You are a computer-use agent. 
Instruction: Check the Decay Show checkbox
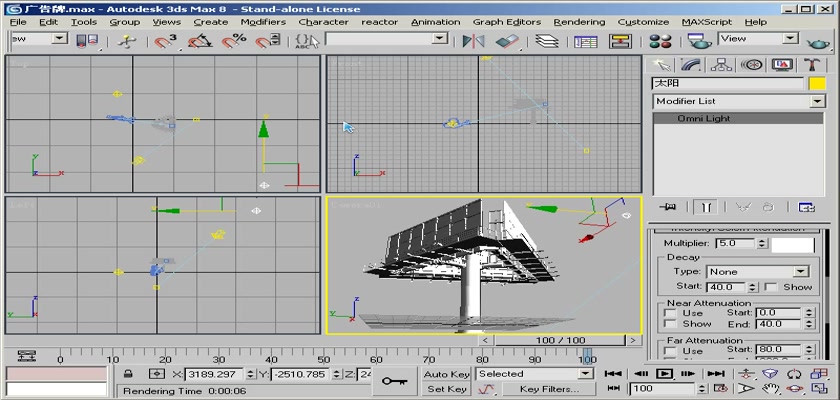pyautogui.click(x=770, y=287)
